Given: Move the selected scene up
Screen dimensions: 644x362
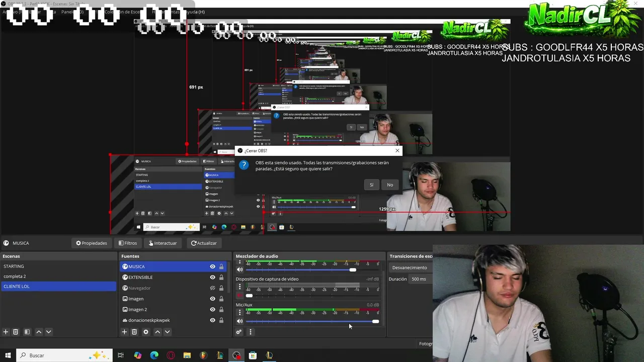Looking at the screenshot, I should coord(39,332).
